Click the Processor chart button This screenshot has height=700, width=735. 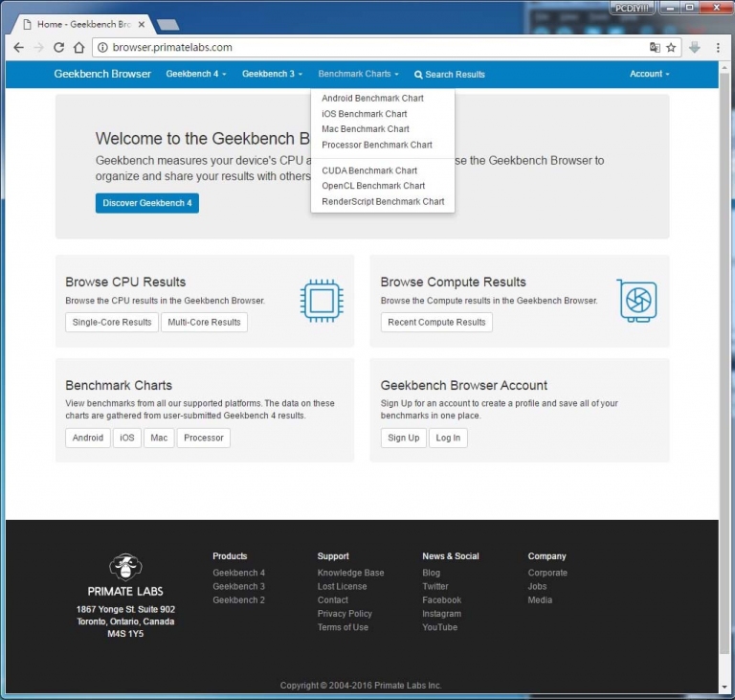(x=204, y=438)
